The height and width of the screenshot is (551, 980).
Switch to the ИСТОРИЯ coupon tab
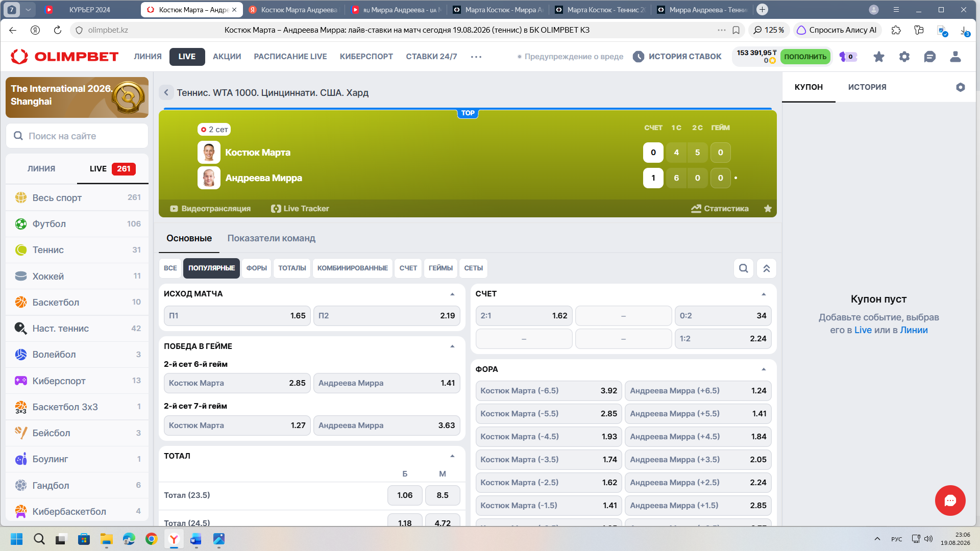867,87
